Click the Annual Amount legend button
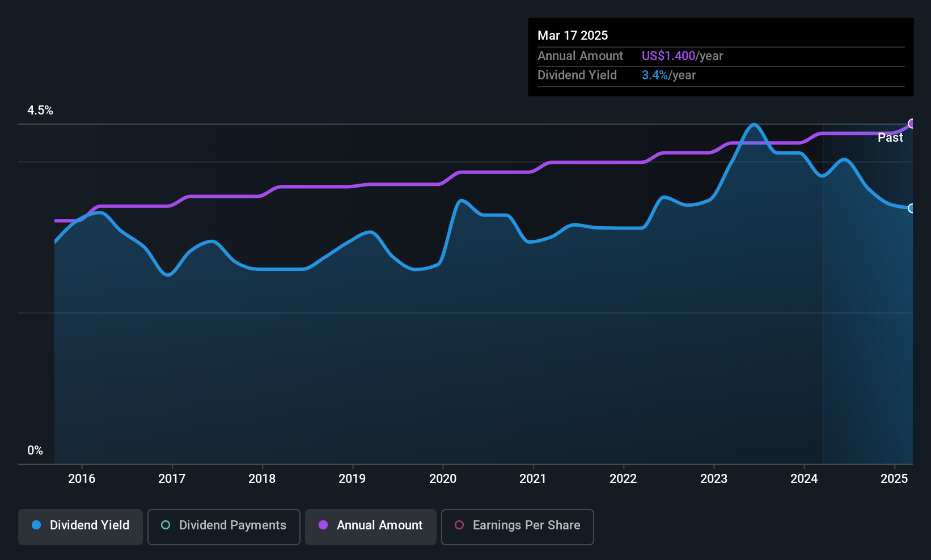Screen dimensions: 931x560 (370, 526)
